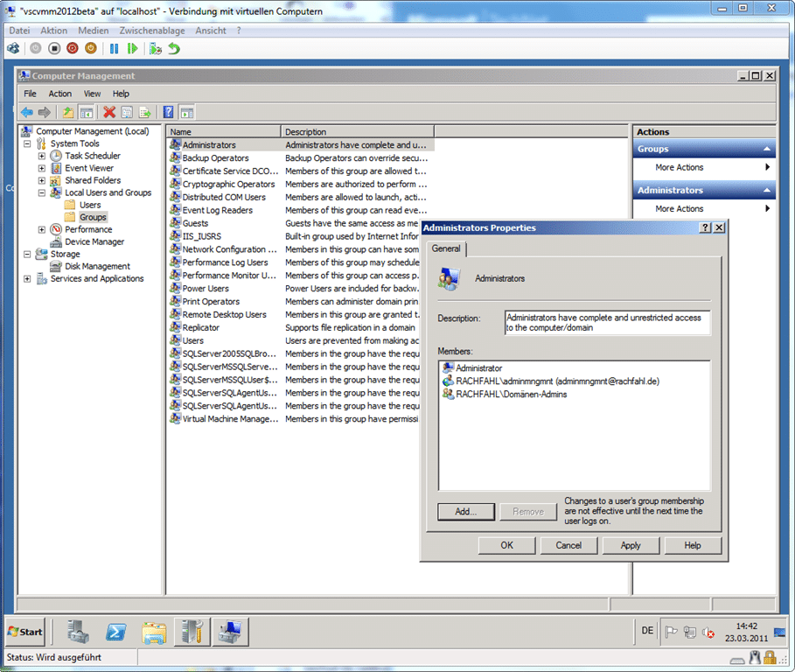This screenshot has width=795, height=672.
Task: Collapse the System Tools tree node
Action: [27, 144]
